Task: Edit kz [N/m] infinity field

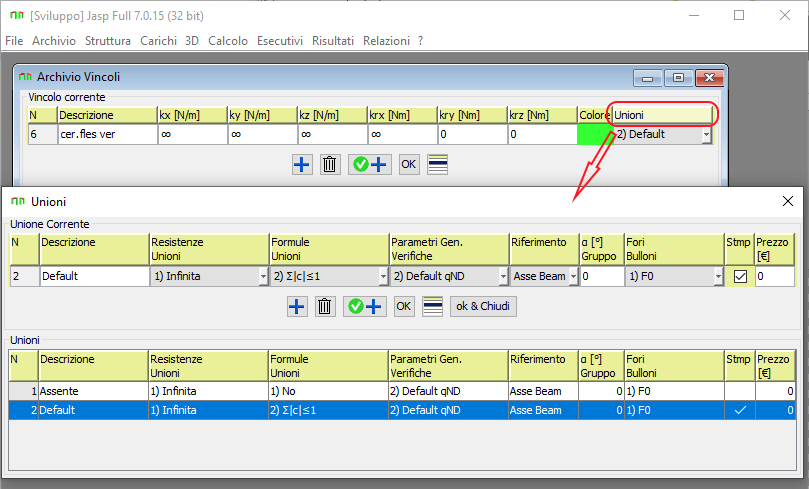Action: click(x=333, y=135)
